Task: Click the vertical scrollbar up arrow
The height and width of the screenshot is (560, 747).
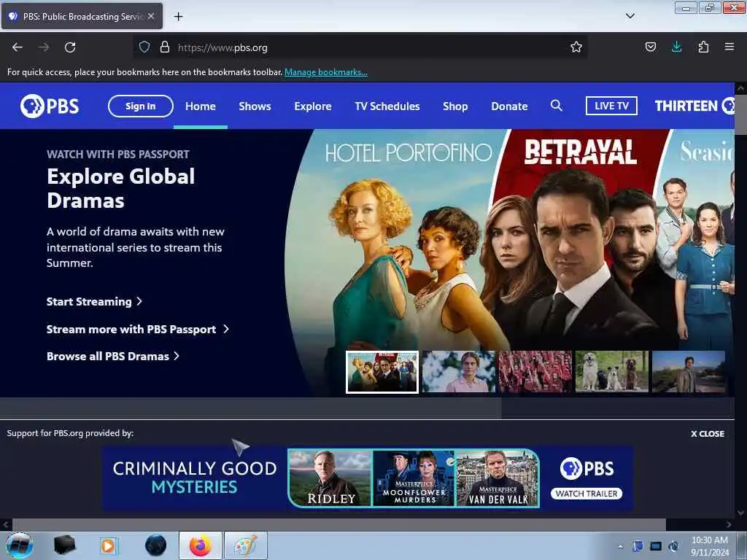Action: tap(740, 88)
